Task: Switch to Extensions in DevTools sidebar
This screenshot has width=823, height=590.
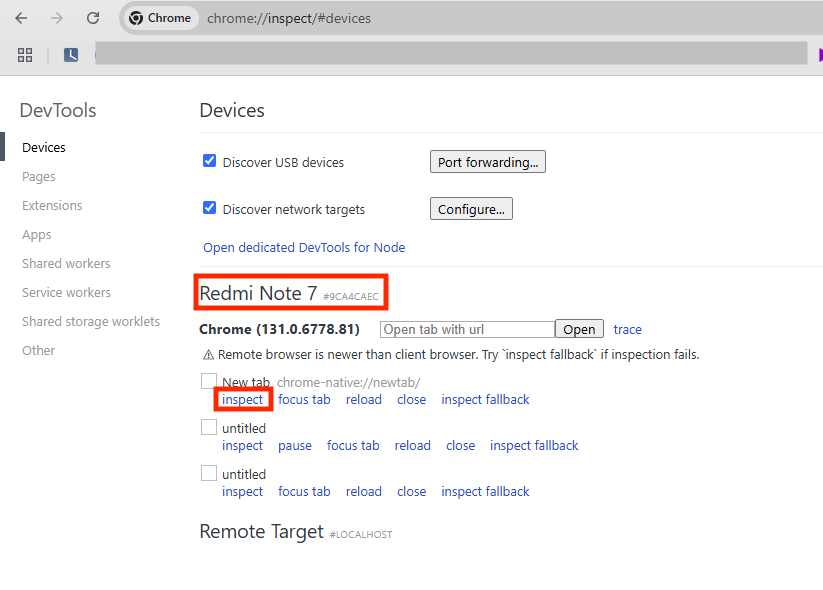Action: click(52, 205)
